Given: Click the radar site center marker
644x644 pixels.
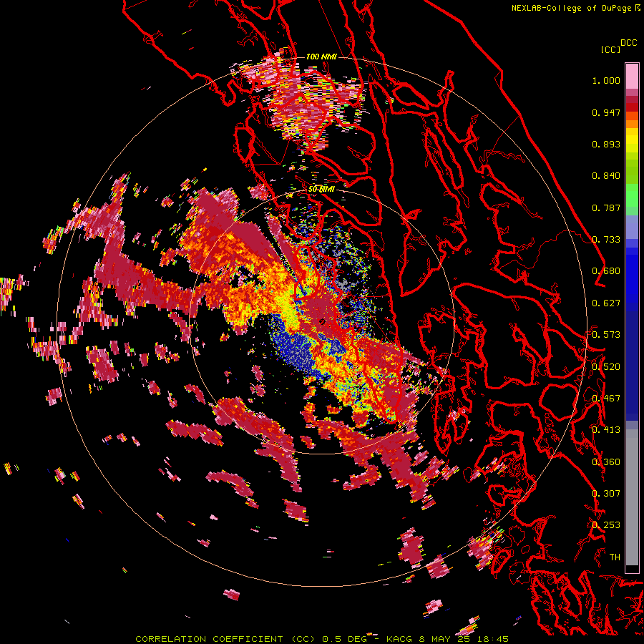Looking at the screenshot, I should tap(322, 321).
